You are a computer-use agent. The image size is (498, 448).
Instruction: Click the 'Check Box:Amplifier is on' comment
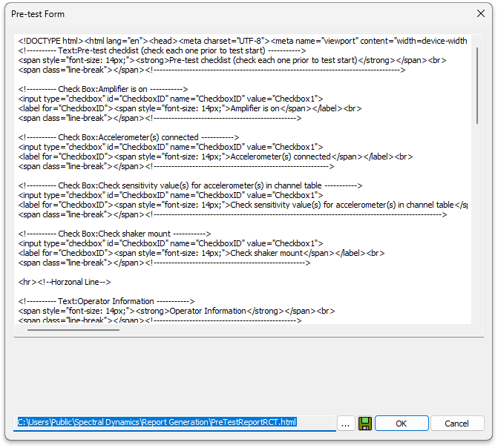click(x=102, y=89)
